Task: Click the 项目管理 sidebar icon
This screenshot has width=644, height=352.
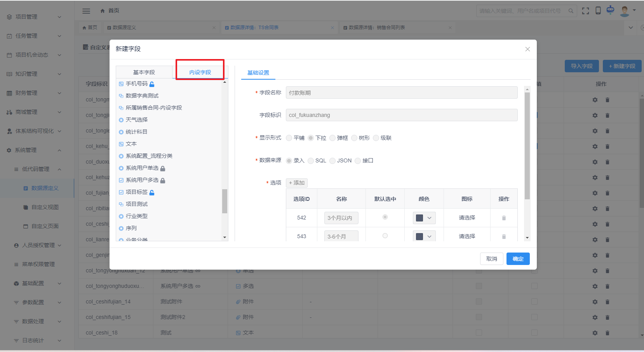Action: point(9,17)
